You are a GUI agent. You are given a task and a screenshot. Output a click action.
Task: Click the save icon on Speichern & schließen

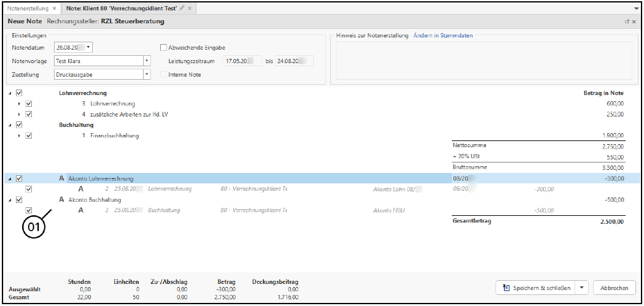pos(506,288)
